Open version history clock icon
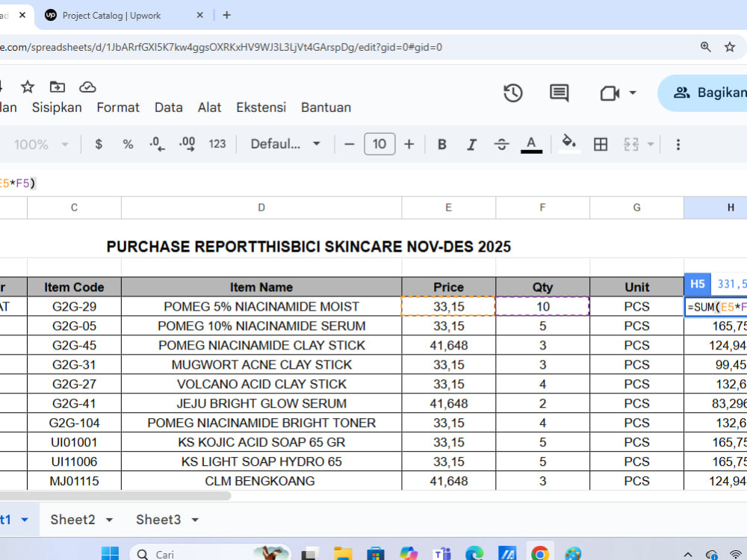This screenshot has height=560, width=747. tap(513, 93)
